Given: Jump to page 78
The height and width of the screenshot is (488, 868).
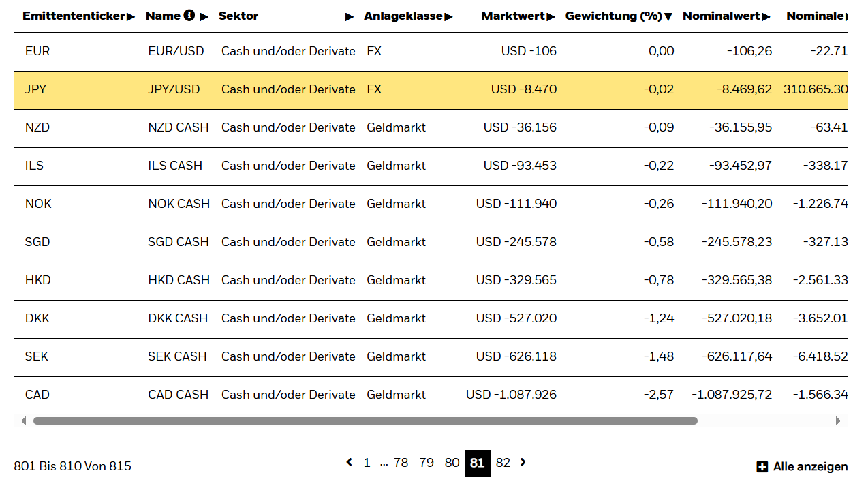Looking at the screenshot, I should click(401, 463).
